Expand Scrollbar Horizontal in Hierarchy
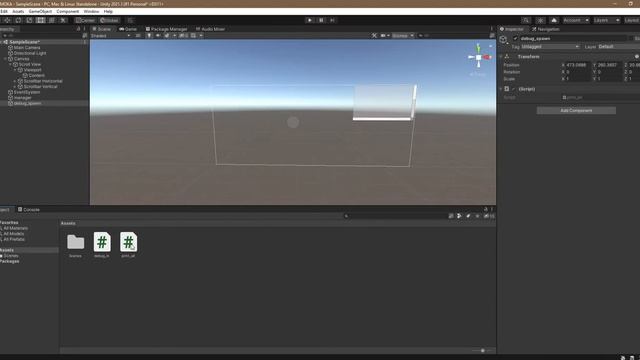Screen dimensions: 640x360 tap(15, 81)
